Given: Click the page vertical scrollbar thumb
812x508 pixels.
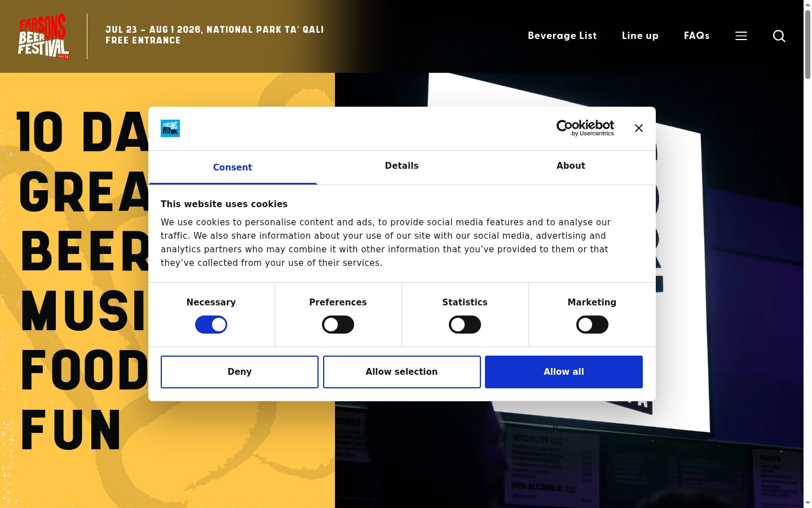Looking at the screenshot, I should click(807, 44).
